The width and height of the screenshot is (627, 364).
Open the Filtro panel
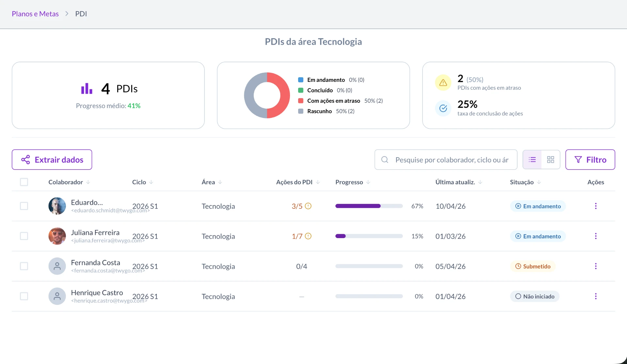(x=590, y=159)
